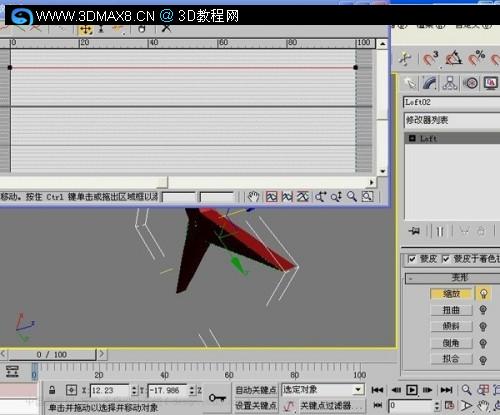Click the Y coordinate field -17.986
Screen dimensions: 500x415
[167, 390]
